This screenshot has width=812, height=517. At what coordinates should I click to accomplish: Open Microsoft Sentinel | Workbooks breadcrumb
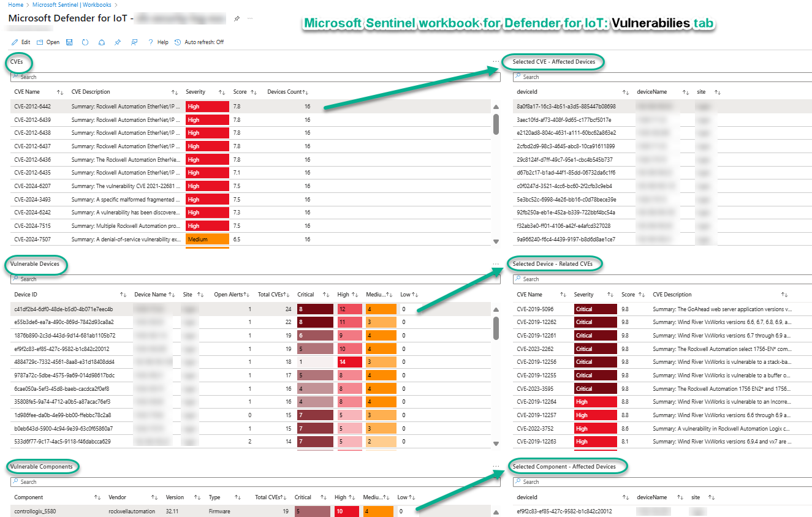click(x=72, y=5)
